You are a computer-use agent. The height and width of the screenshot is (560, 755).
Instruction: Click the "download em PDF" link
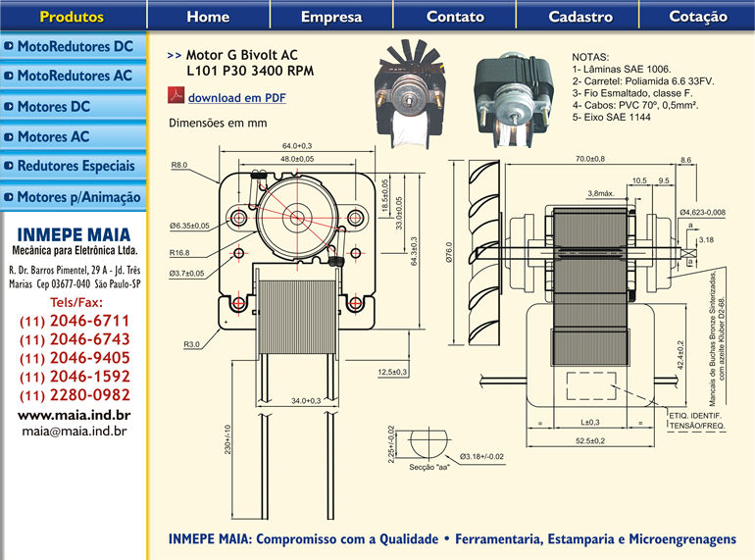pos(236,98)
